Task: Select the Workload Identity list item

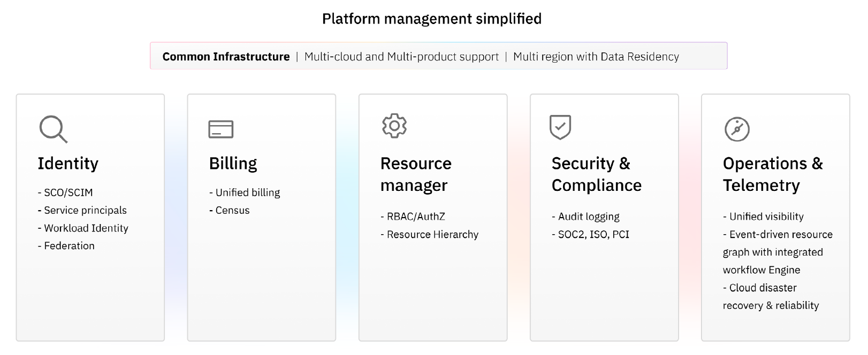Action: [x=86, y=228]
